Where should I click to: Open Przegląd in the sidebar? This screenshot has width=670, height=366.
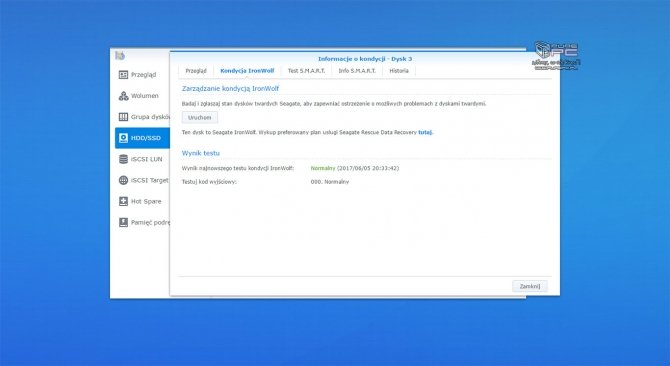[x=142, y=75]
